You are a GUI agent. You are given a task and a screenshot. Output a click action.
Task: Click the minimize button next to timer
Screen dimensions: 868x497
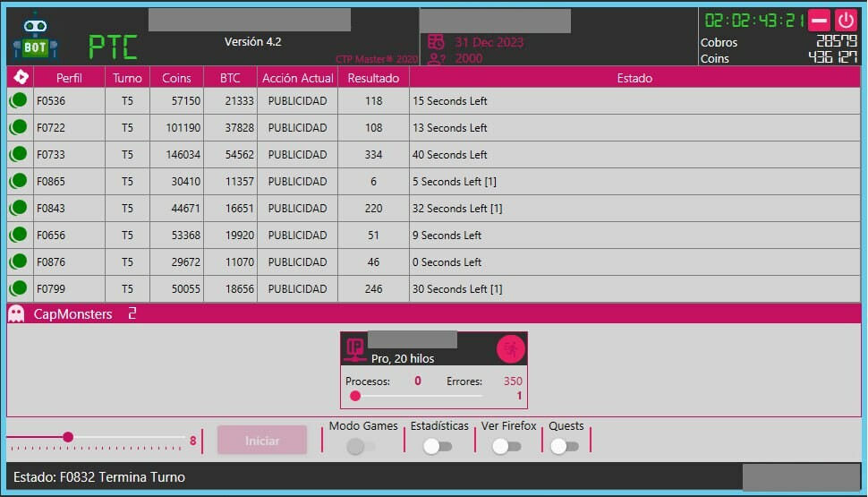[820, 21]
